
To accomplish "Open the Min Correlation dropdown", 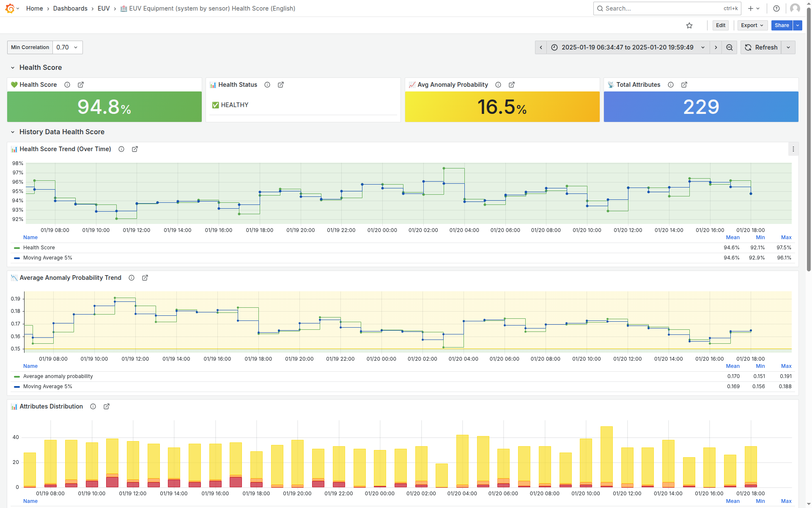I will (x=67, y=47).
